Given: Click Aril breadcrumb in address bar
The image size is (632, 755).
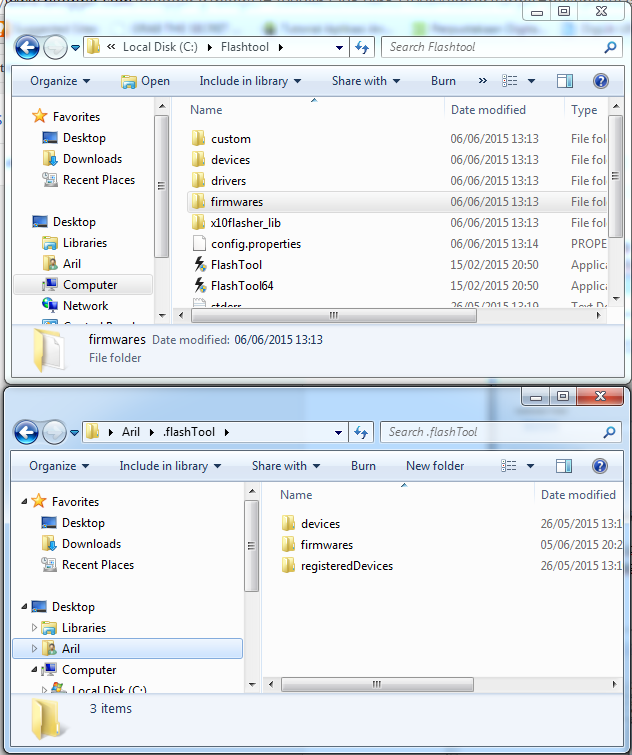Looking at the screenshot, I should 130,432.
